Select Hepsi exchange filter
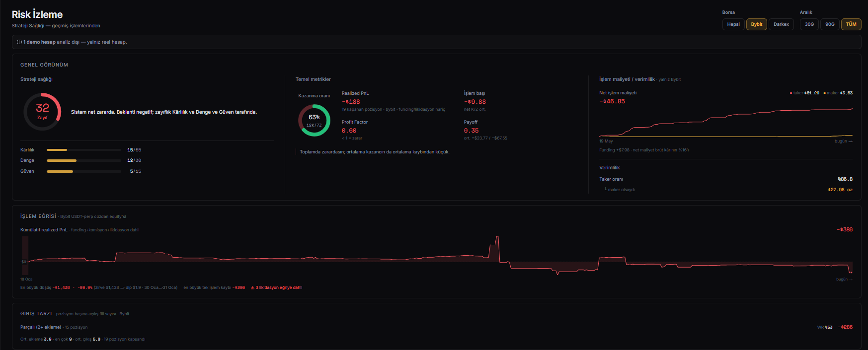The width and height of the screenshot is (868, 350). click(x=733, y=24)
